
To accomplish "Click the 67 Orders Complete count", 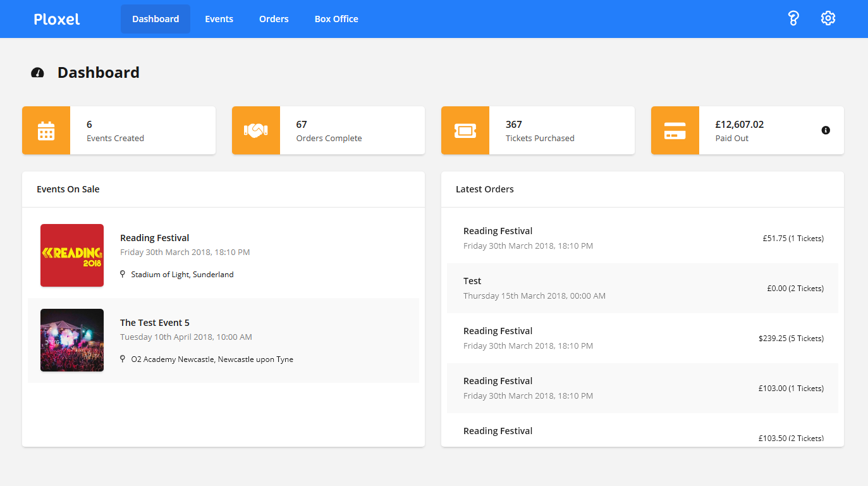I will [302, 125].
